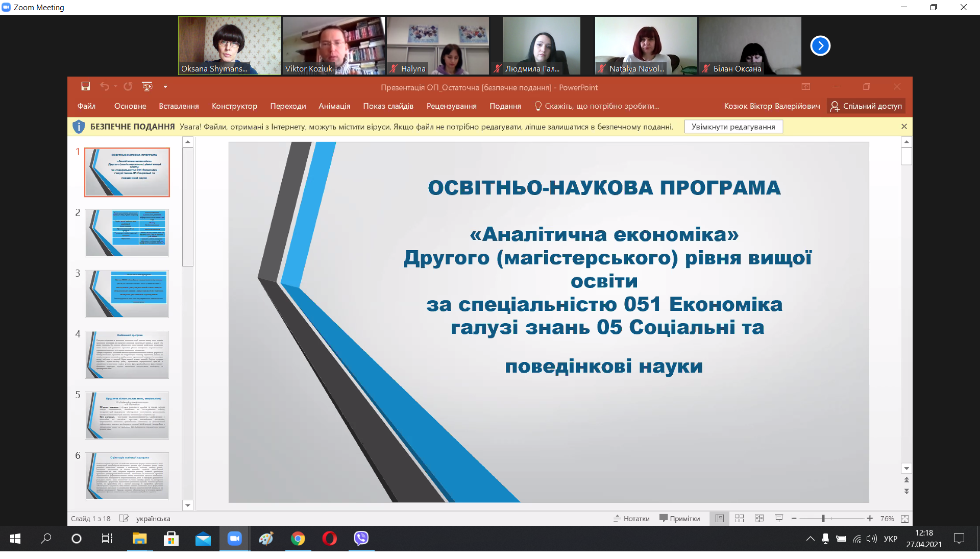Click main slide scroll up arrow
The height and width of the screenshot is (559, 980).
point(906,142)
